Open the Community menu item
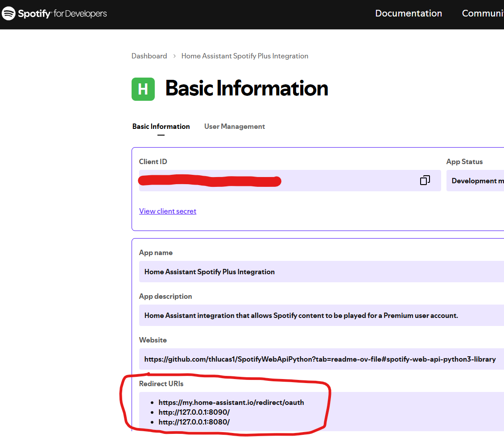This screenshot has width=504, height=437. pos(483,13)
